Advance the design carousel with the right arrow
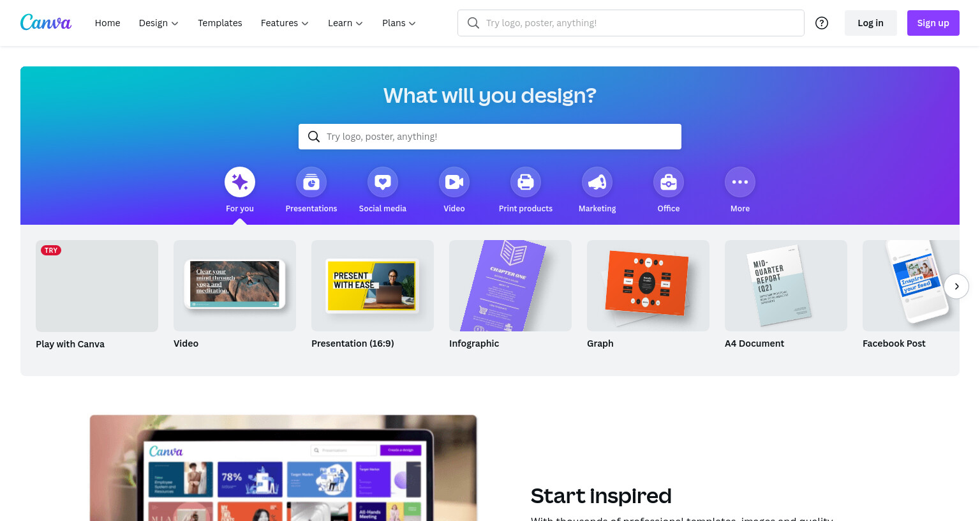 tap(956, 286)
